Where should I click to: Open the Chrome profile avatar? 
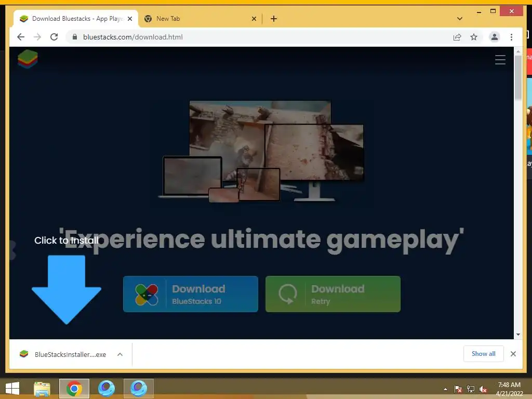pos(495,37)
